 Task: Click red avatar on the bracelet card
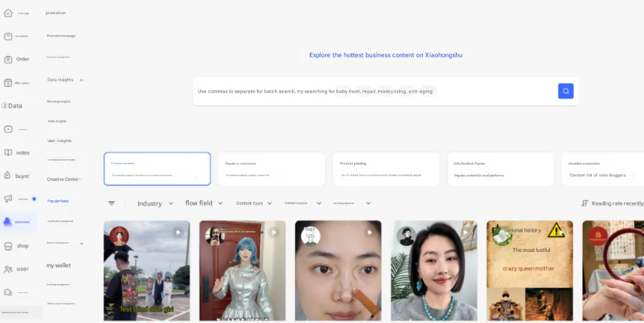point(598,236)
